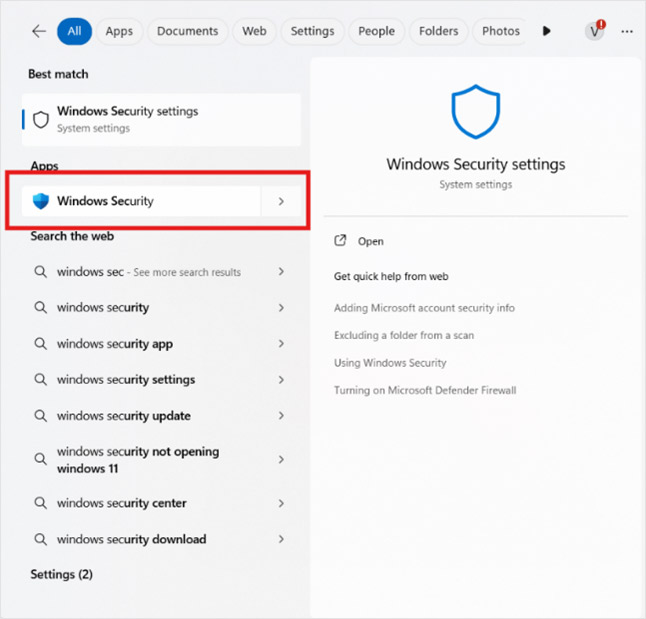Switch to the Photos filter tab
The image size is (646, 619).
[x=501, y=31]
